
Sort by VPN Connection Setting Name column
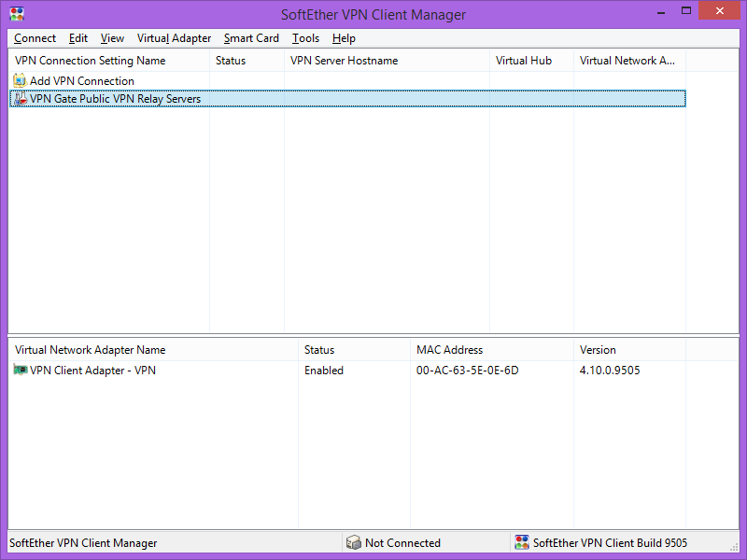click(x=109, y=61)
